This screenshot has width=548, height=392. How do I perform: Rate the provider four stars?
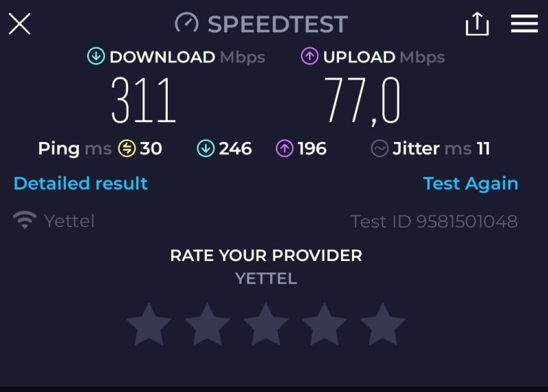[x=324, y=325]
